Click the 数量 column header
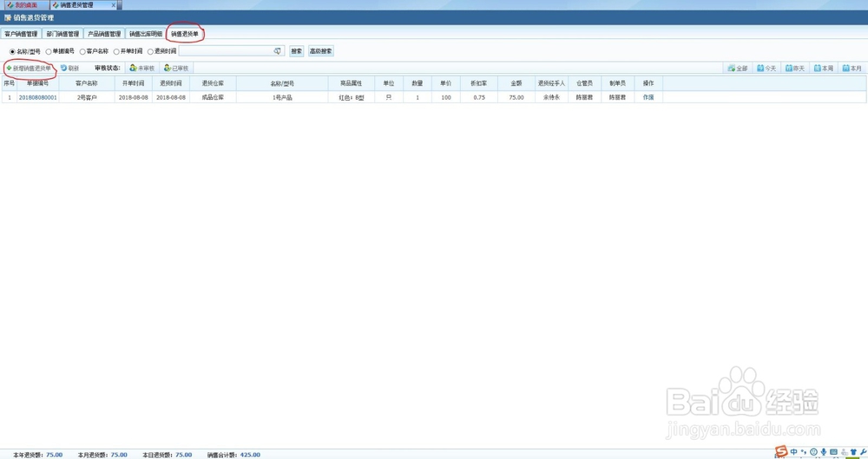Viewport: 868px width, 459px height. (418, 83)
